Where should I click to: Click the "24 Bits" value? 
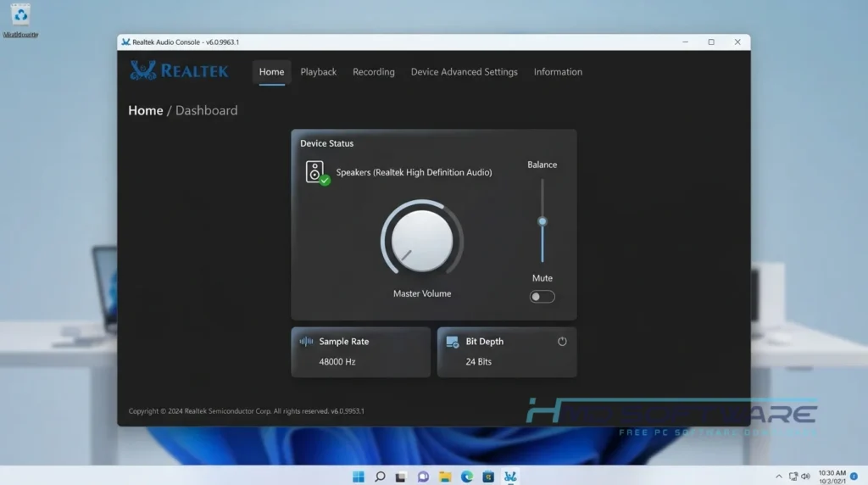(478, 361)
